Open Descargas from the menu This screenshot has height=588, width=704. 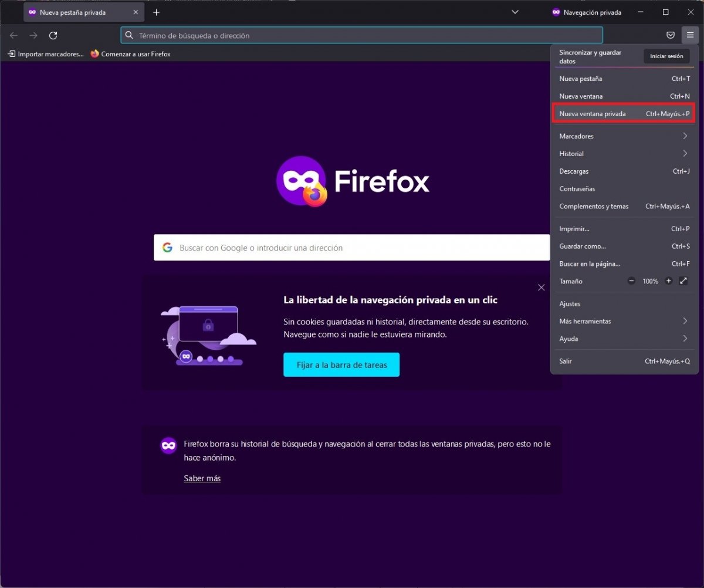click(x=624, y=171)
